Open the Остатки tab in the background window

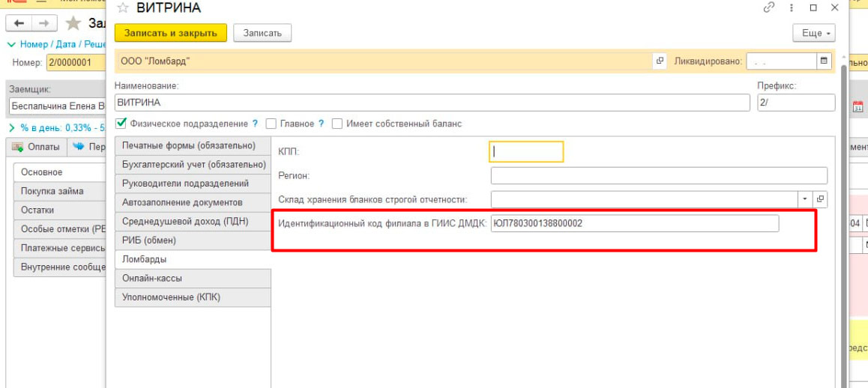[59, 210]
